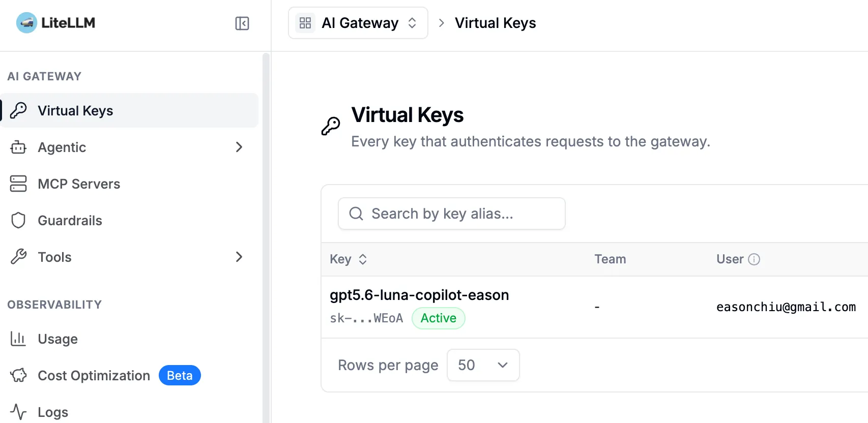Click the key icon beside page heading

(331, 126)
